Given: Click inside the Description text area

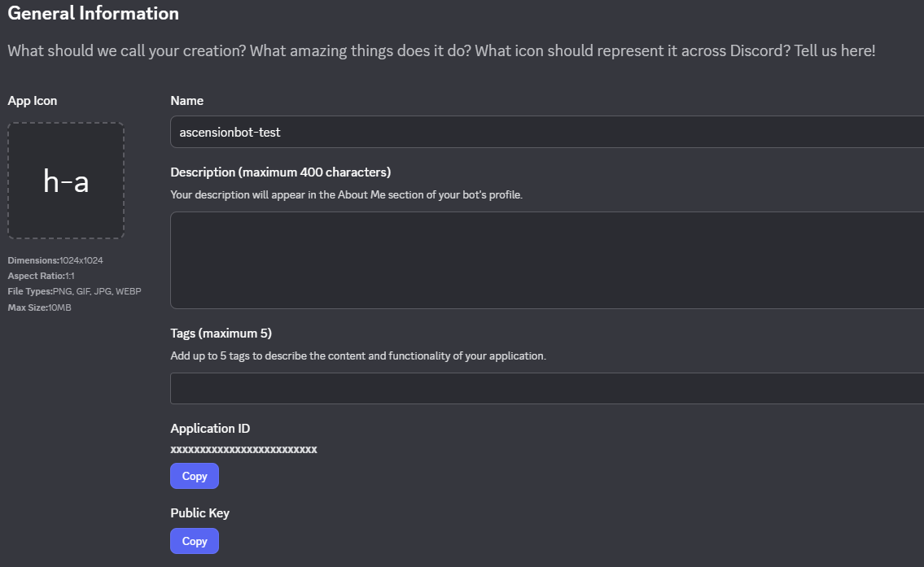Looking at the screenshot, I should (x=545, y=260).
